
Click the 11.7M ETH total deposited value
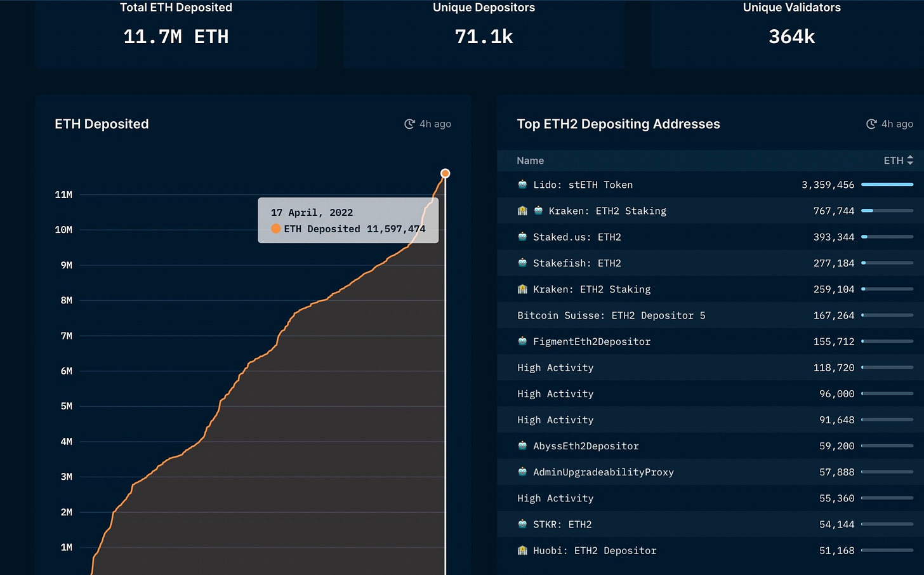[176, 37]
